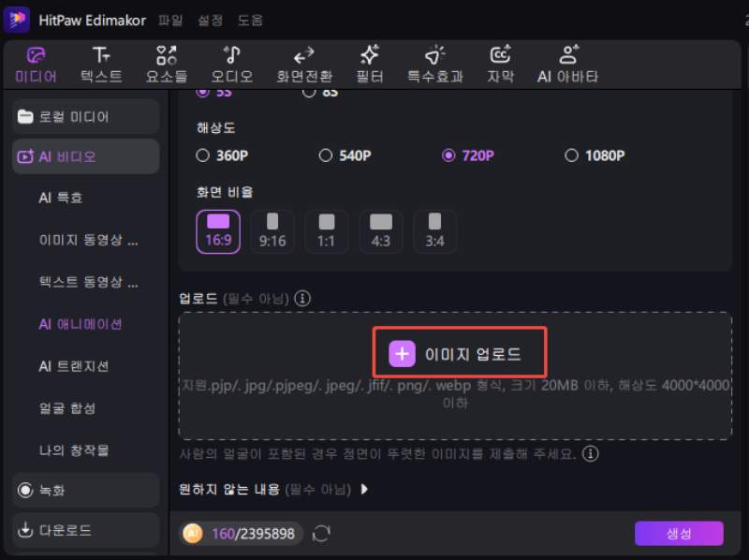Open the 파일 (File) menu
Image resolution: width=749 pixels, height=560 pixels.
tap(171, 20)
